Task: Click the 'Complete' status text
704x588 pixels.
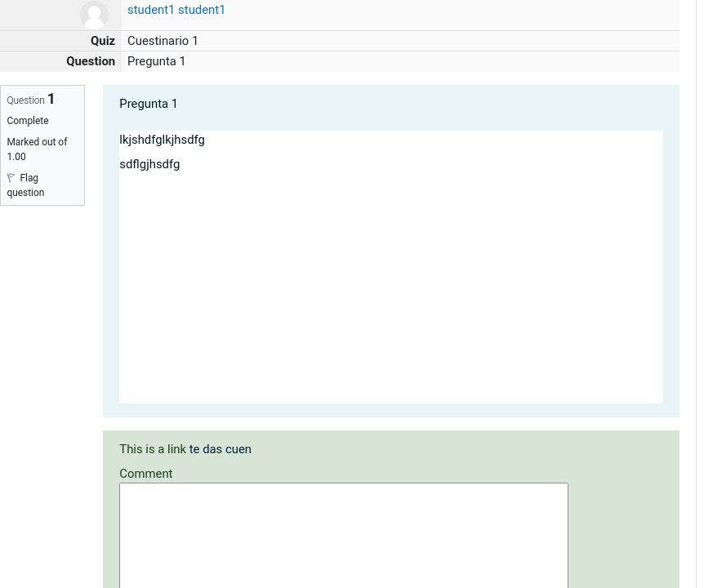Action: (x=28, y=121)
